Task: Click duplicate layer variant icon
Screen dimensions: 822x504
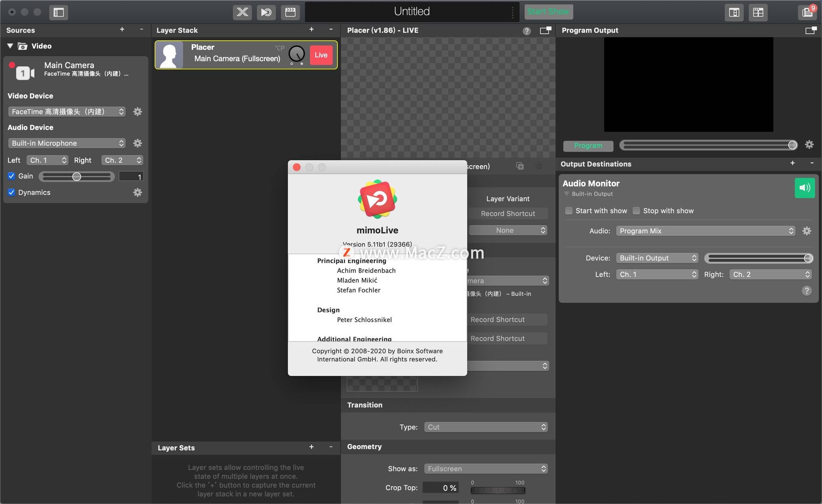Action: [520, 166]
